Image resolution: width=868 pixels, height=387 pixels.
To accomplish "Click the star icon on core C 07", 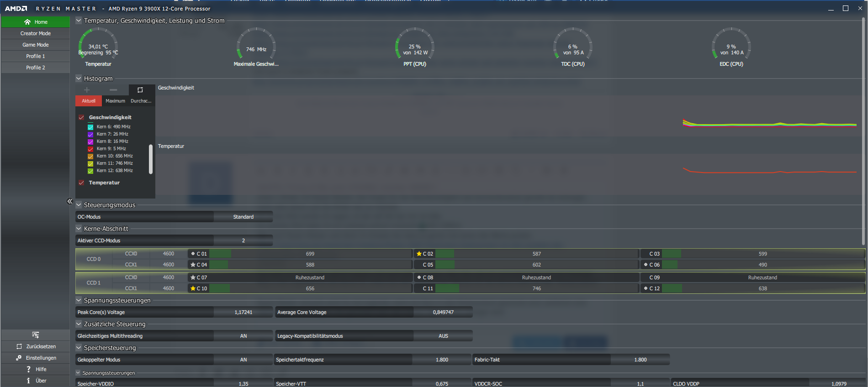I will [x=193, y=277].
